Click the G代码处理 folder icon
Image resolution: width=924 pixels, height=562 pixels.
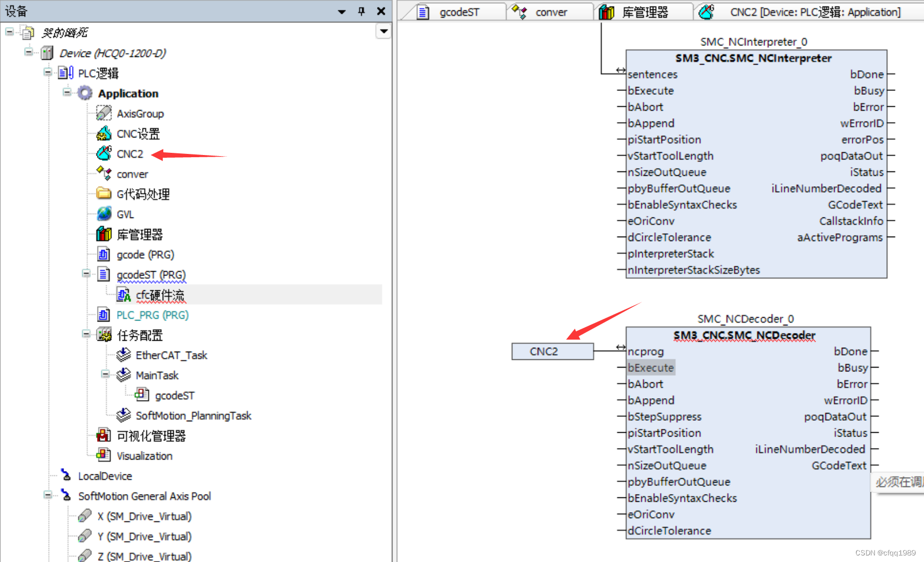(104, 193)
